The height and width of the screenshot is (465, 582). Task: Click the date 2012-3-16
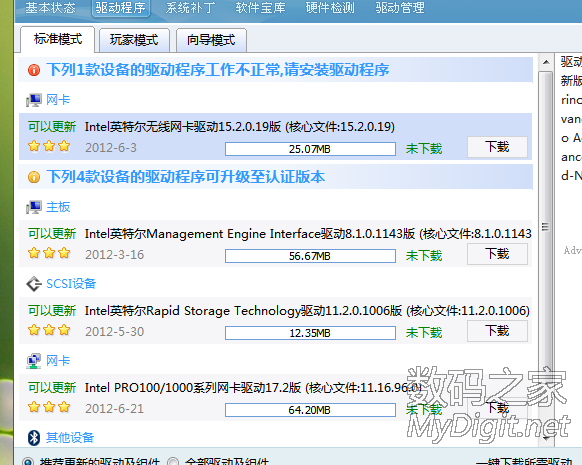click(x=115, y=255)
